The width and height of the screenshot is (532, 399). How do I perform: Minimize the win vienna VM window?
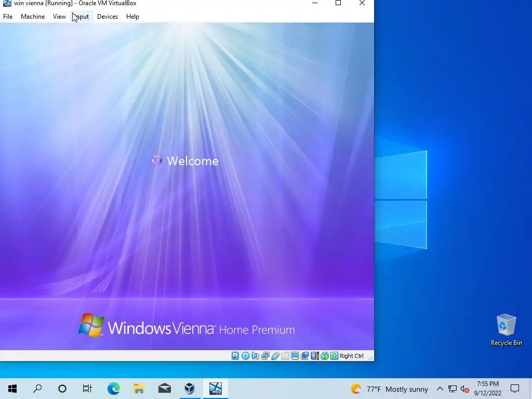pos(315,3)
